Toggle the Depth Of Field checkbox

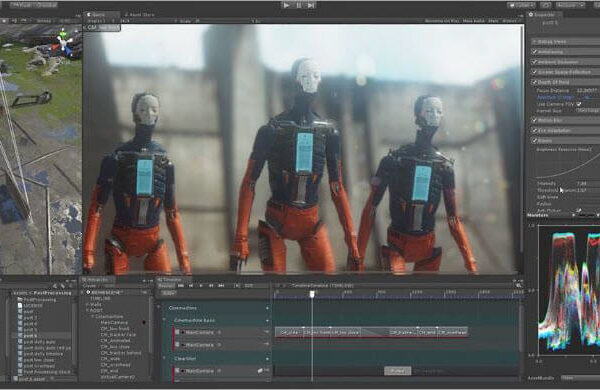click(x=535, y=82)
